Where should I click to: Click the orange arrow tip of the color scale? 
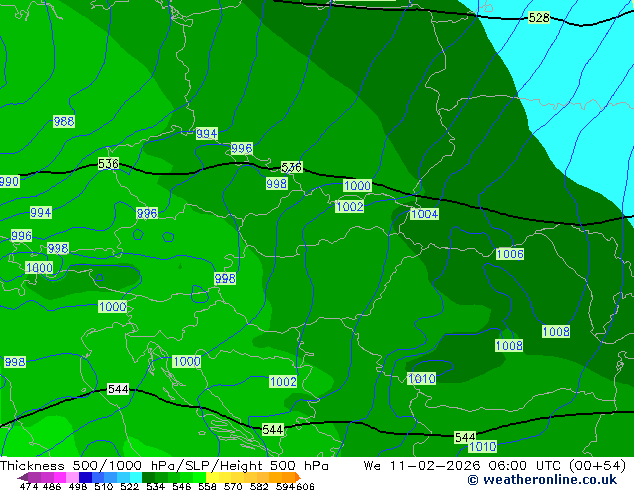(x=298, y=477)
